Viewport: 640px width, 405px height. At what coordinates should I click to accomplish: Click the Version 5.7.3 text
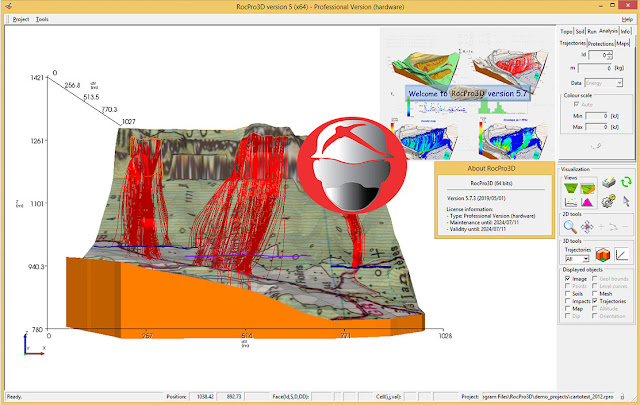[x=476, y=198]
